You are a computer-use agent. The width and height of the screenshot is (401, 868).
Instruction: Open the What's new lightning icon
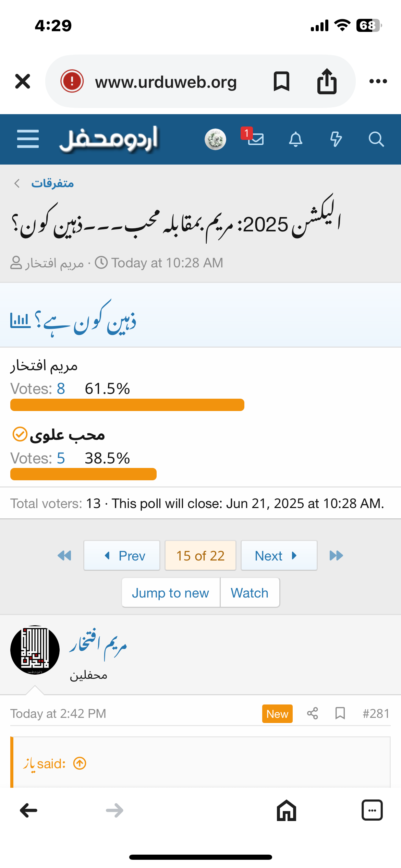click(x=336, y=139)
